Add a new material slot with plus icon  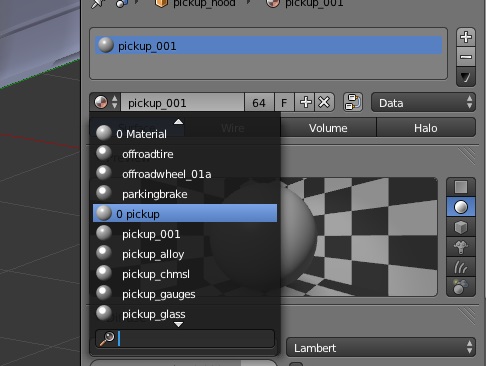[466, 37]
